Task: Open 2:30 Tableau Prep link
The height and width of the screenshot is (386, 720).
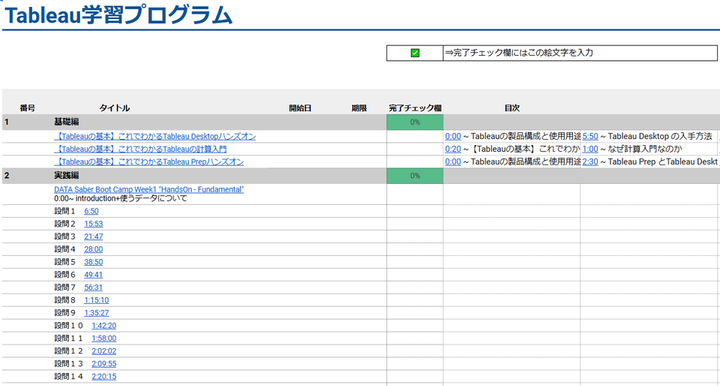Action: coord(590,162)
